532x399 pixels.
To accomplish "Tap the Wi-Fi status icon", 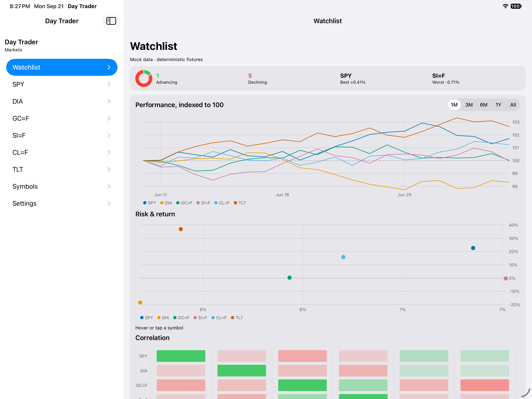I will coord(505,6).
